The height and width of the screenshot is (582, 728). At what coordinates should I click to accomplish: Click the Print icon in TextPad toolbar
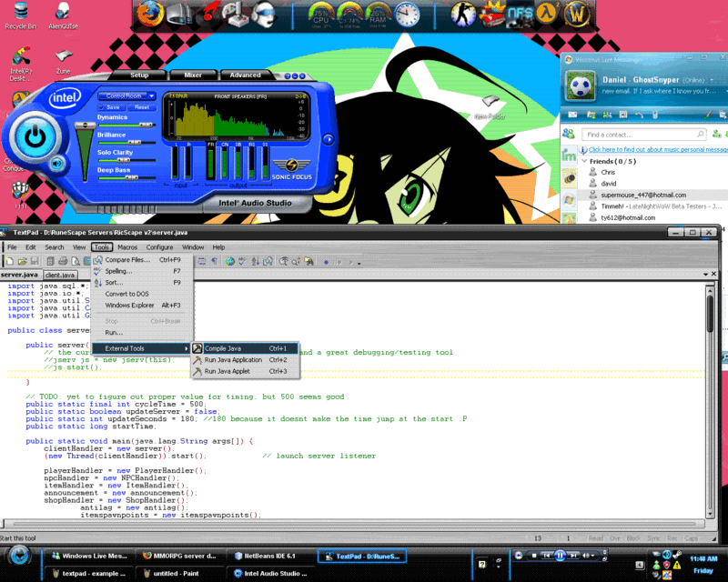point(64,262)
